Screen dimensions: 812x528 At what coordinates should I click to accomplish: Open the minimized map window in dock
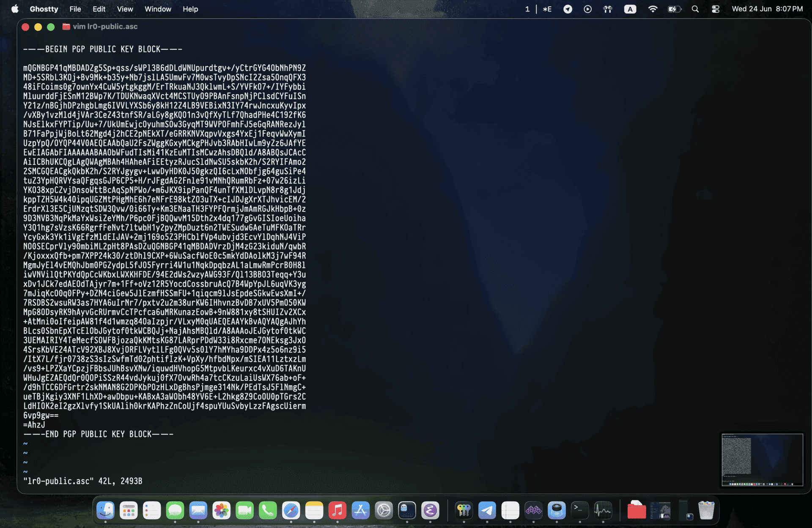(x=660, y=511)
